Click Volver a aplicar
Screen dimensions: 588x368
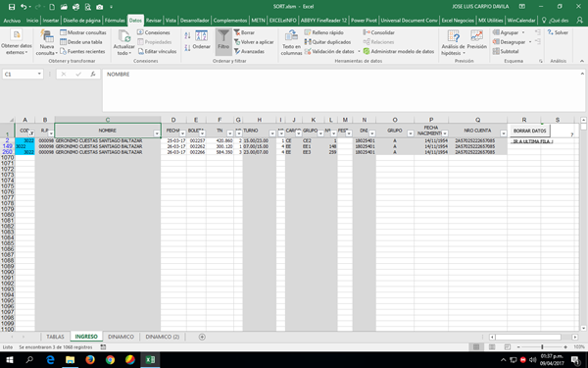click(254, 42)
